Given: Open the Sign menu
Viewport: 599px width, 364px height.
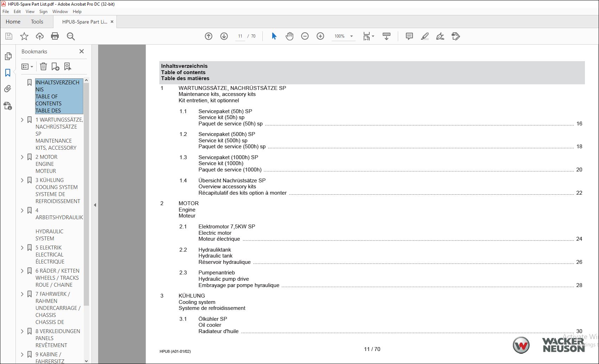Looking at the screenshot, I should pyautogui.click(x=43, y=12).
